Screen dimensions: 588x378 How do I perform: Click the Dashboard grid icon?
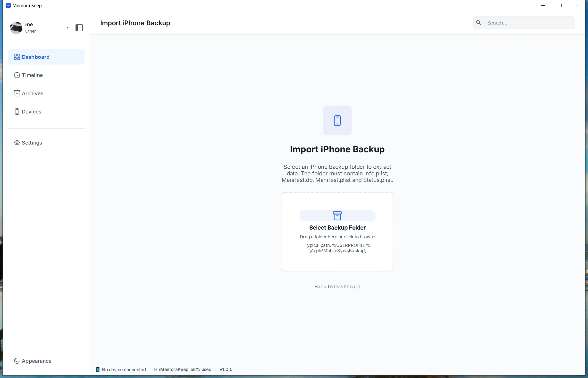pos(17,57)
